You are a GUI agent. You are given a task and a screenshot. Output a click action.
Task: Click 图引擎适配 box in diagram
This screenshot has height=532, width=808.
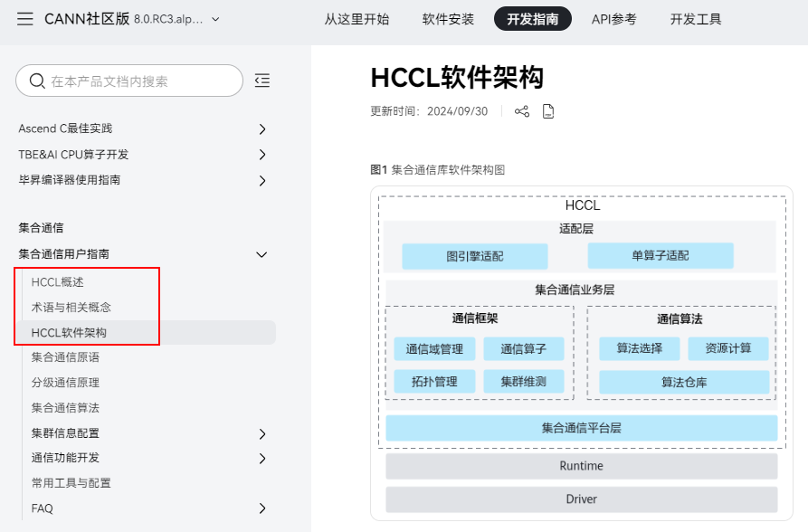(475, 256)
